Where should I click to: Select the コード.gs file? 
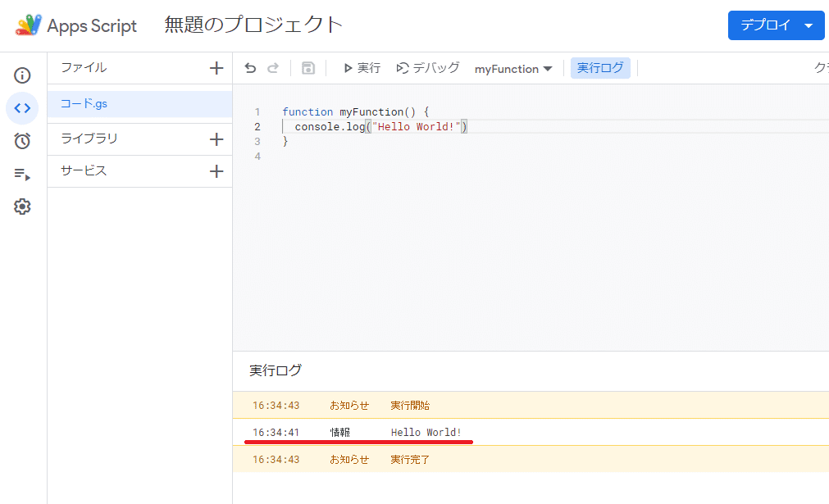[139, 104]
